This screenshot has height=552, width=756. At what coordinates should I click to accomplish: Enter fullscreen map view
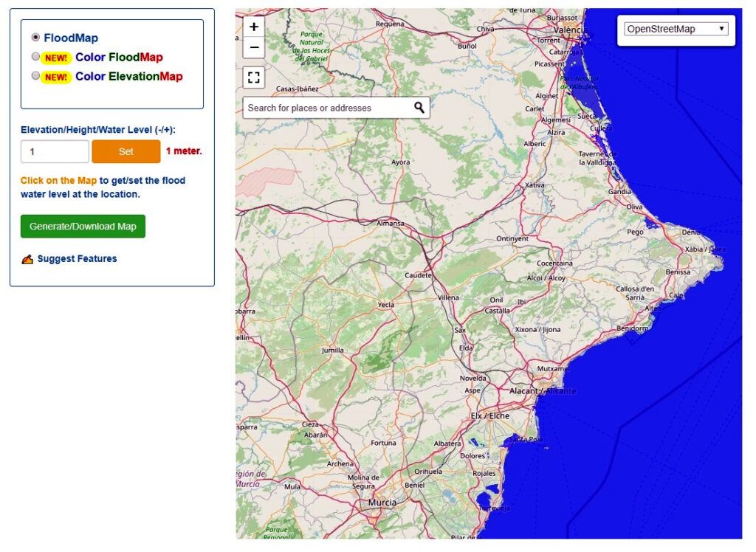click(x=254, y=77)
